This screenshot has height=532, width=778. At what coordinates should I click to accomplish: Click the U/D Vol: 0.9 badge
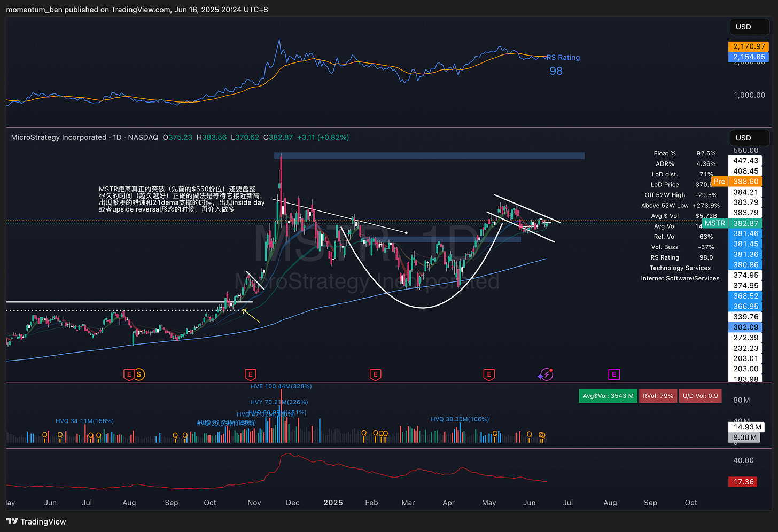[700, 396]
